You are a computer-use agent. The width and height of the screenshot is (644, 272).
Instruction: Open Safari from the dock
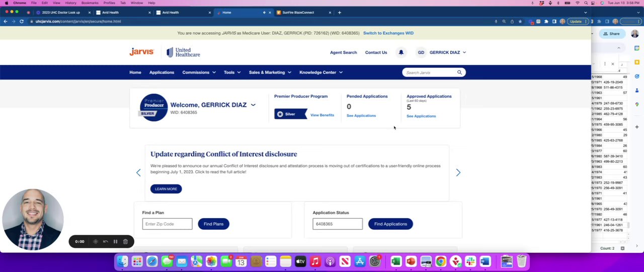point(152,261)
